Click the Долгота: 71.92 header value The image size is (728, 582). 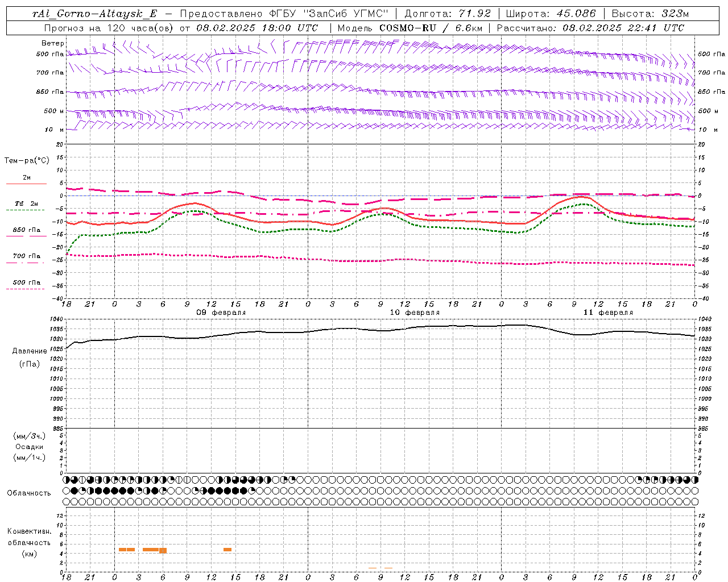pos(448,14)
